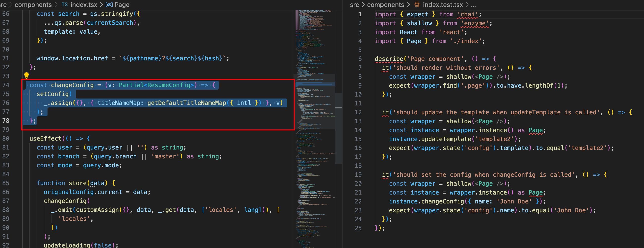This screenshot has height=248, width=644.
Task: Click 'wrapper.instance()' on test line 21
Action: [482, 193]
